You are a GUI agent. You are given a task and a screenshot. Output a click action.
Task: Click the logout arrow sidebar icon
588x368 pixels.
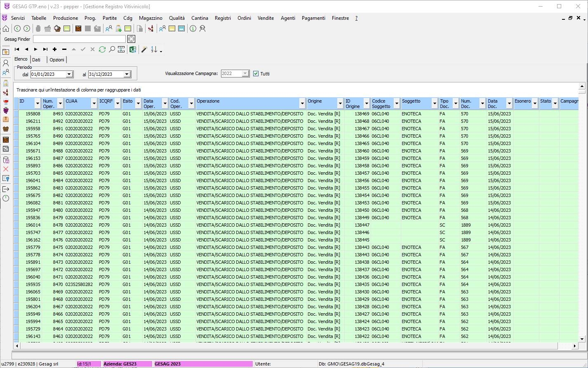(6, 189)
